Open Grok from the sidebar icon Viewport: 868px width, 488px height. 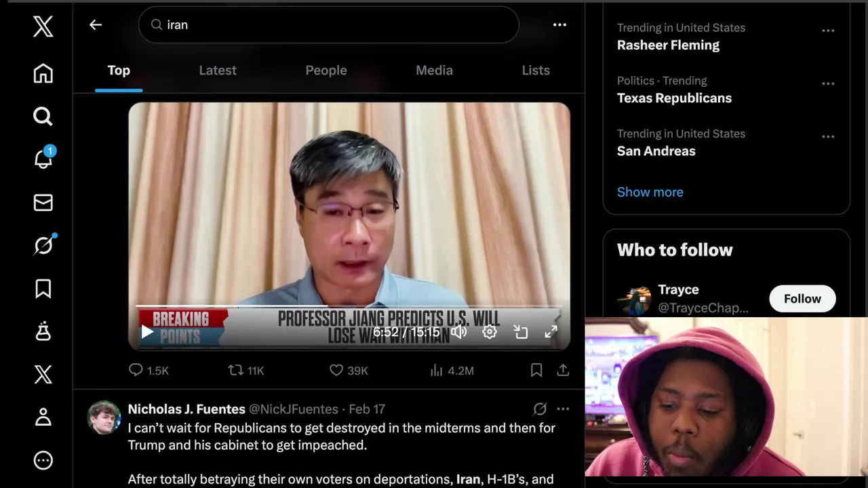click(43, 245)
